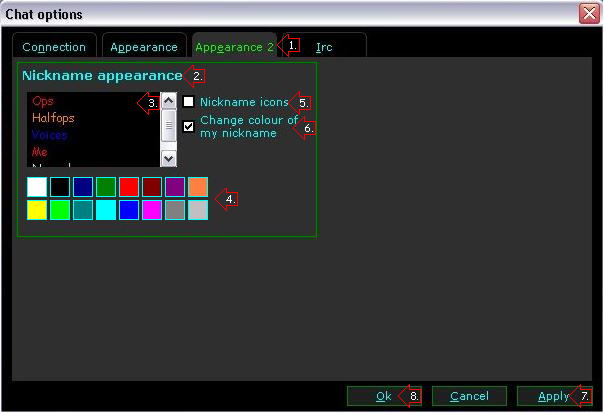Pick the yellow colour swatch
Image resolution: width=604 pixels, height=413 pixels.
(37, 210)
